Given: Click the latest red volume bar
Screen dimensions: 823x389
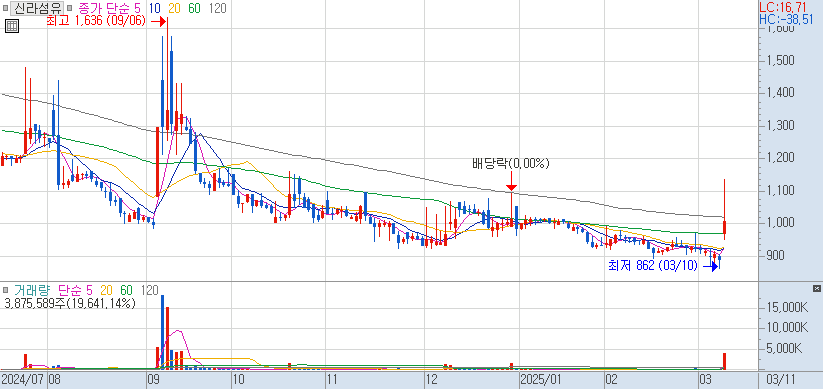Looking at the screenshot, I should [x=724, y=361].
